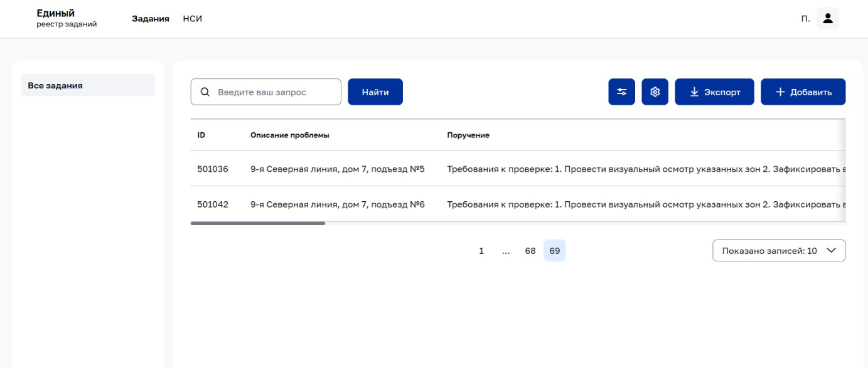Click the user initial П. in the header
The image size is (868, 368).
tap(805, 19)
